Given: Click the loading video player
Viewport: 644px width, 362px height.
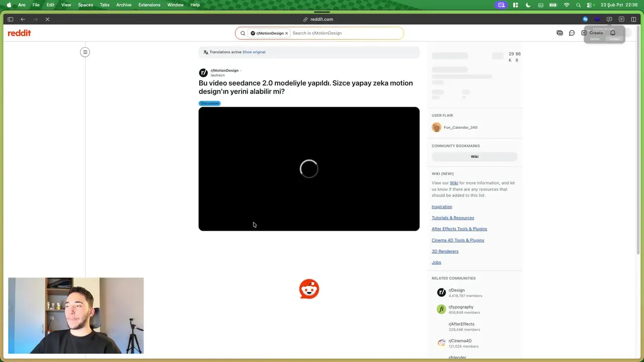Looking at the screenshot, I should (x=309, y=169).
